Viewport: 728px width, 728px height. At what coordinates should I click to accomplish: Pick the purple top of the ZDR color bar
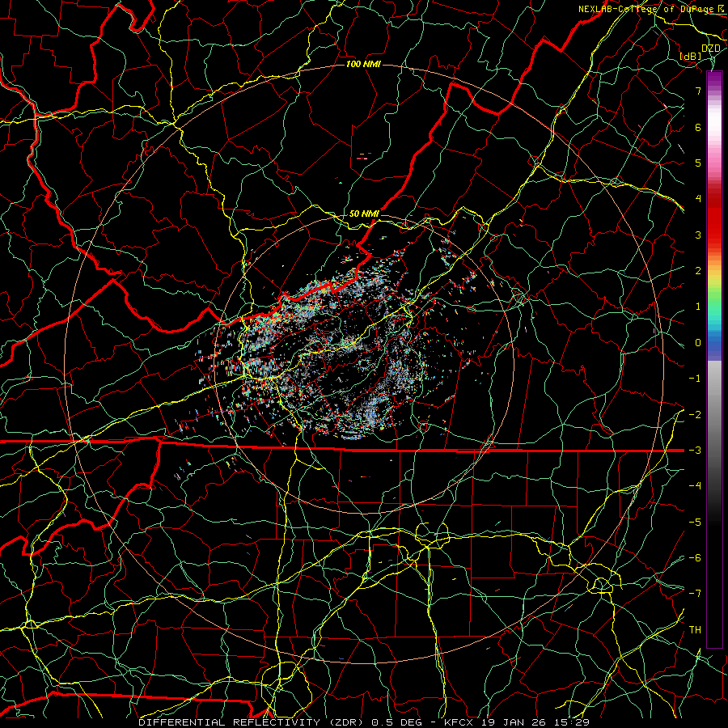(x=714, y=80)
